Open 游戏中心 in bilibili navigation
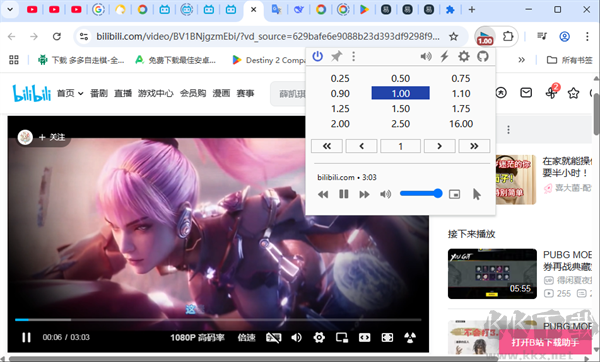The height and width of the screenshot is (362, 600). point(156,93)
